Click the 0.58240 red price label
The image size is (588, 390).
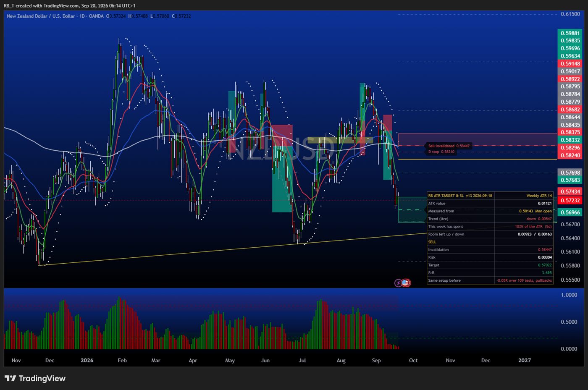(x=570, y=155)
